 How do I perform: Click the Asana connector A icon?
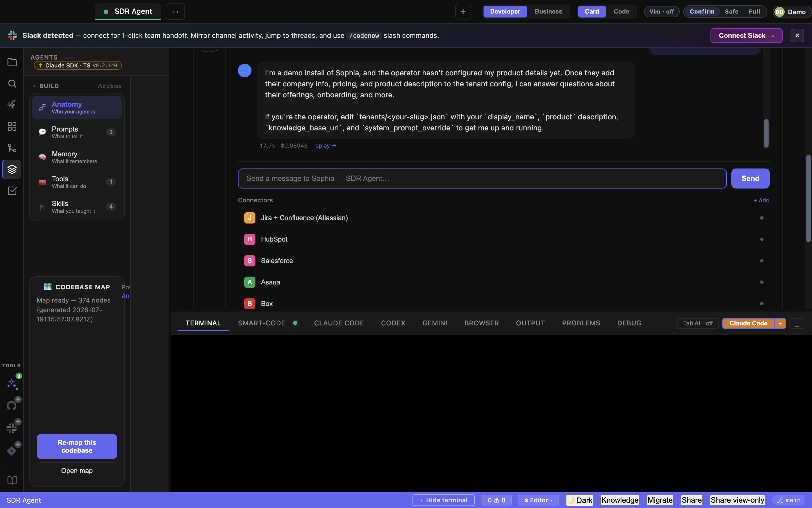pos(250,282)
